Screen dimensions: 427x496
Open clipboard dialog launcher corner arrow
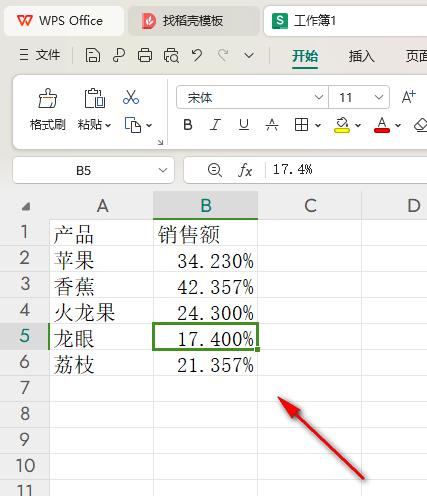[160, 142]
